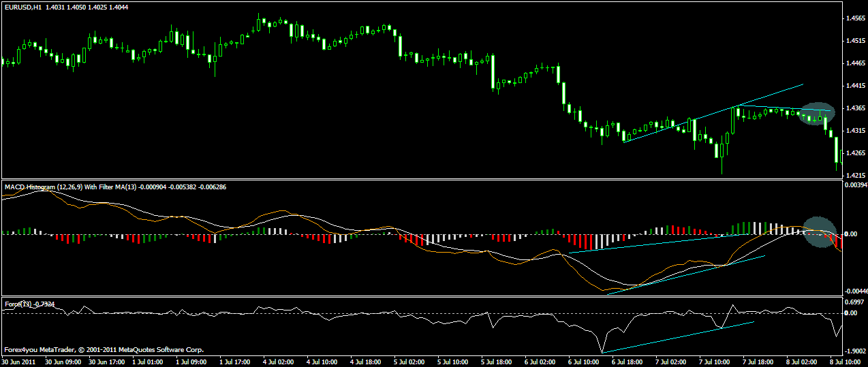Click the -1.9002 Force scale value

click(x=854, y=352)
